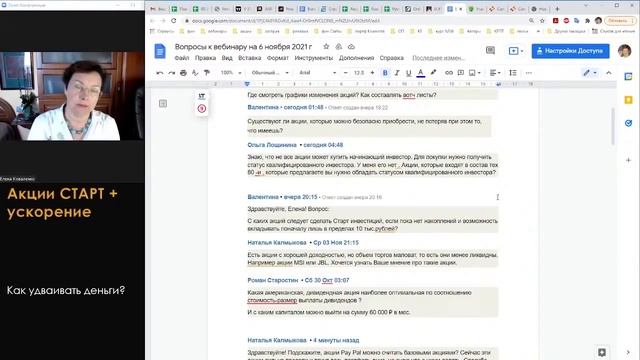The image size is (640, 360).
Task: Toggle italic formatting
Action: (x=397, y=73)
